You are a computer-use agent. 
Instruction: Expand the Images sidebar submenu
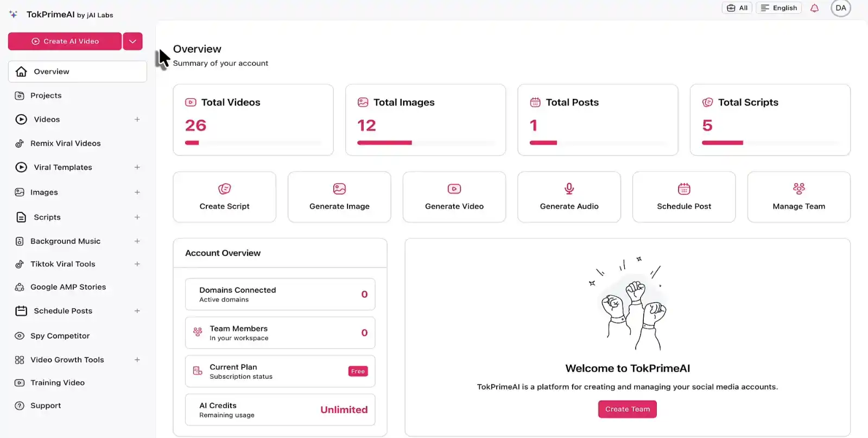[x=137, y=192]
